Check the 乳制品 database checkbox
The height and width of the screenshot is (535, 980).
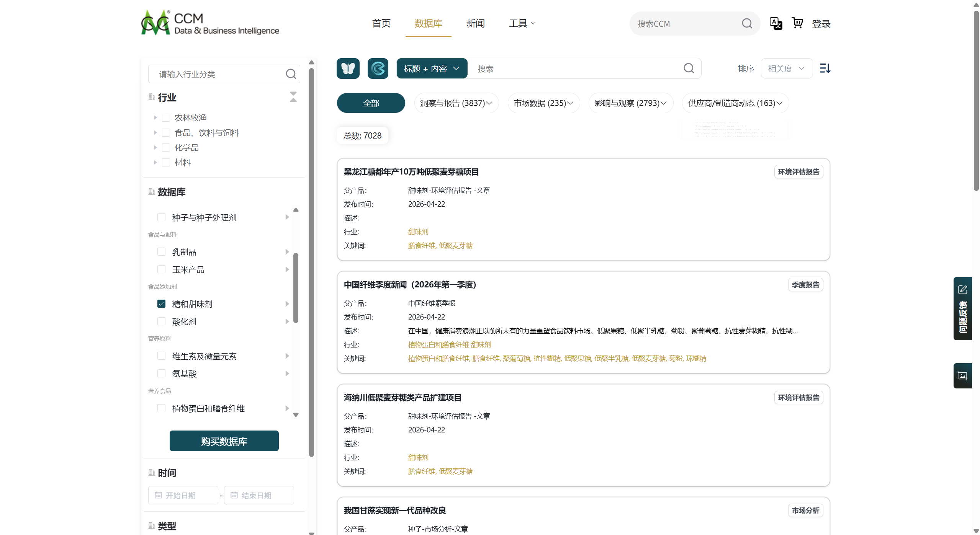(161, 252)
